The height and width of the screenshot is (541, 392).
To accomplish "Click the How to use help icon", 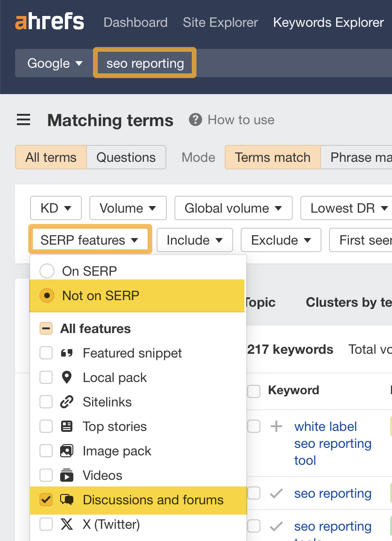I will tap(195, 119).
